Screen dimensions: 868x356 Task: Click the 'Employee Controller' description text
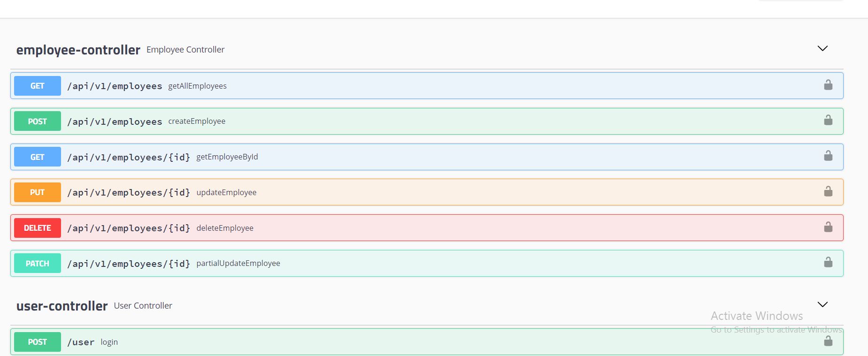[185, 49]
